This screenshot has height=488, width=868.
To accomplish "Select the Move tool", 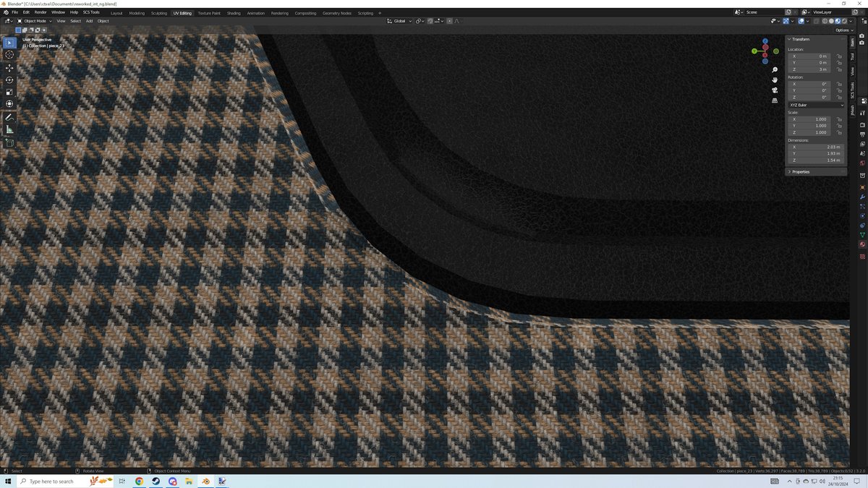I will [x=9, y=68].
